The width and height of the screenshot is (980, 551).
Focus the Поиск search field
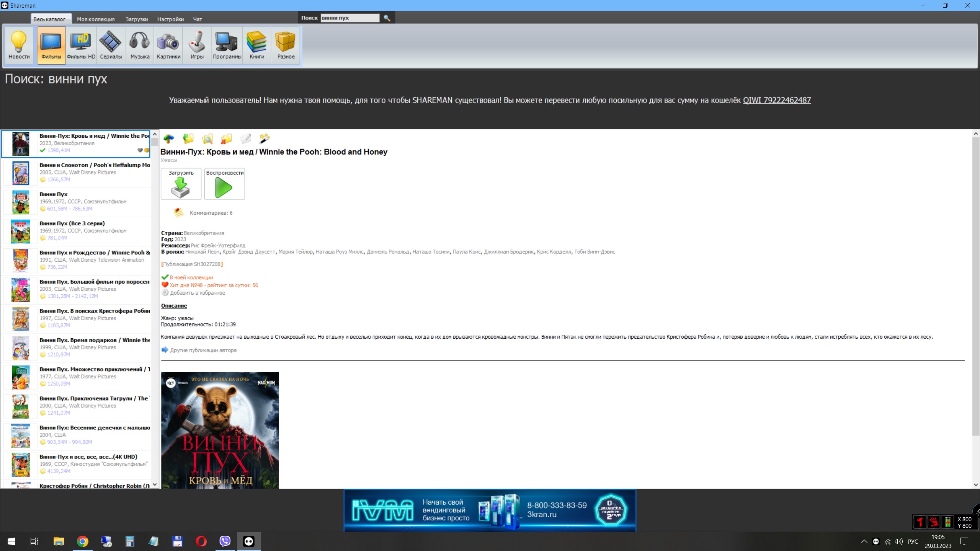350,18
